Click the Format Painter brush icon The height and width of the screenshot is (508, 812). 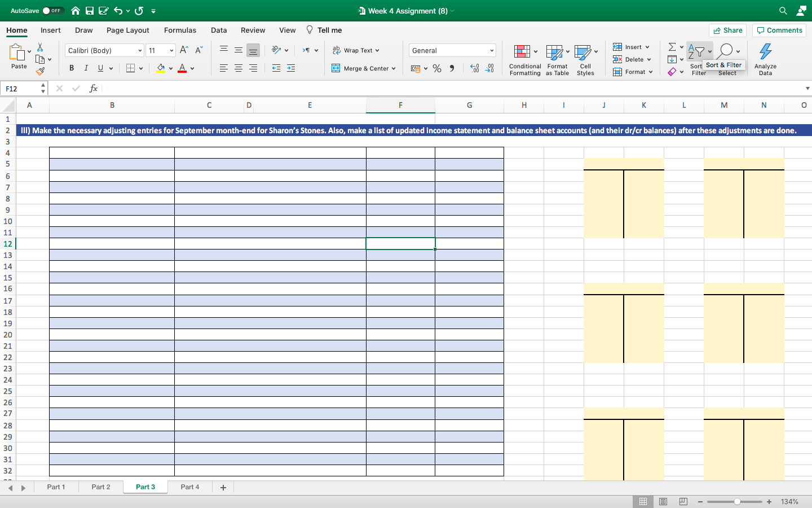coord(40,71)
